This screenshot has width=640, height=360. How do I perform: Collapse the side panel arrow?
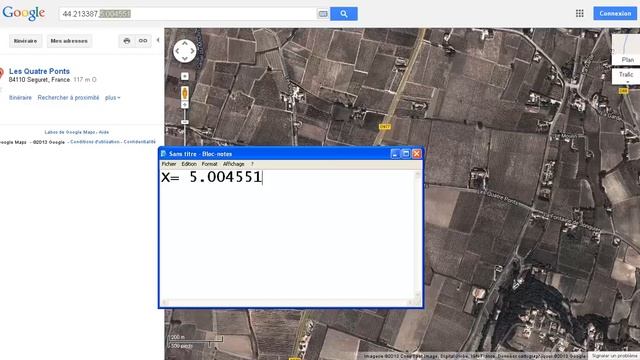[x=158, y=40]
